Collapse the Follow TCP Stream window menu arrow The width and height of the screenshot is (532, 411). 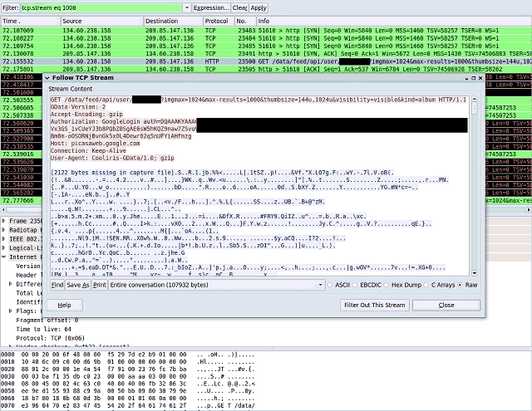(47, 78)
